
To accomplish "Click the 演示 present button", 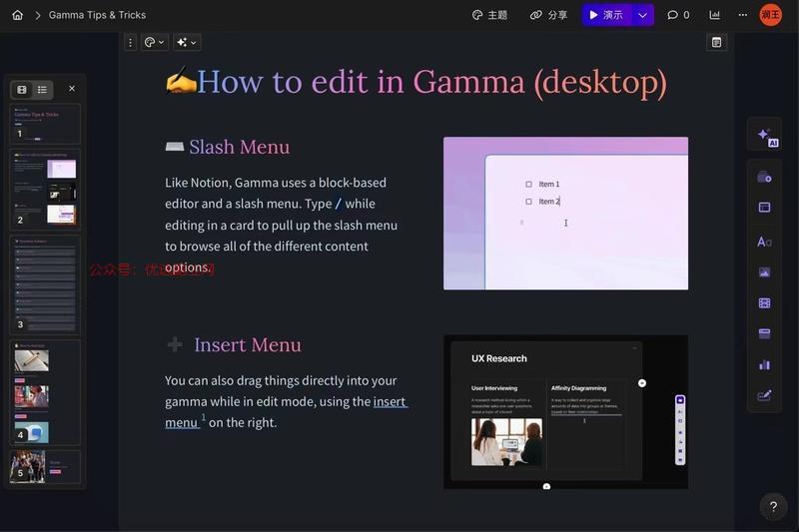I will pos(606,15).
